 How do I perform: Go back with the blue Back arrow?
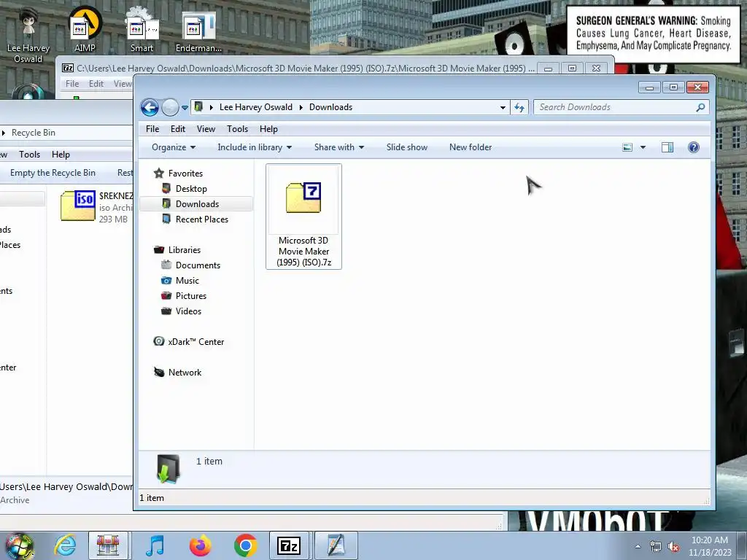(150, 107)
